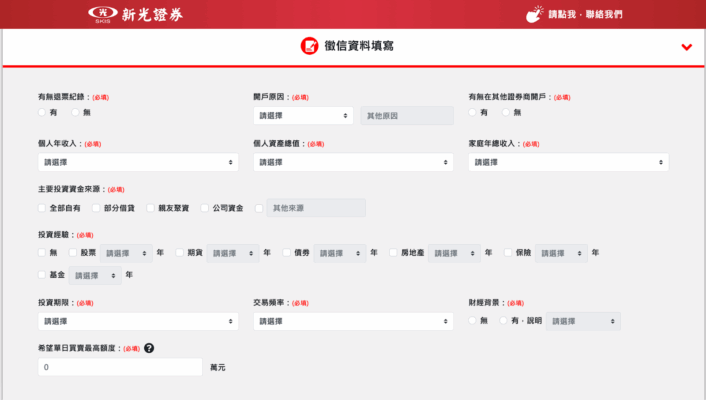
Task: Click the 其他原因 text field
Action: tap(407, 116)
